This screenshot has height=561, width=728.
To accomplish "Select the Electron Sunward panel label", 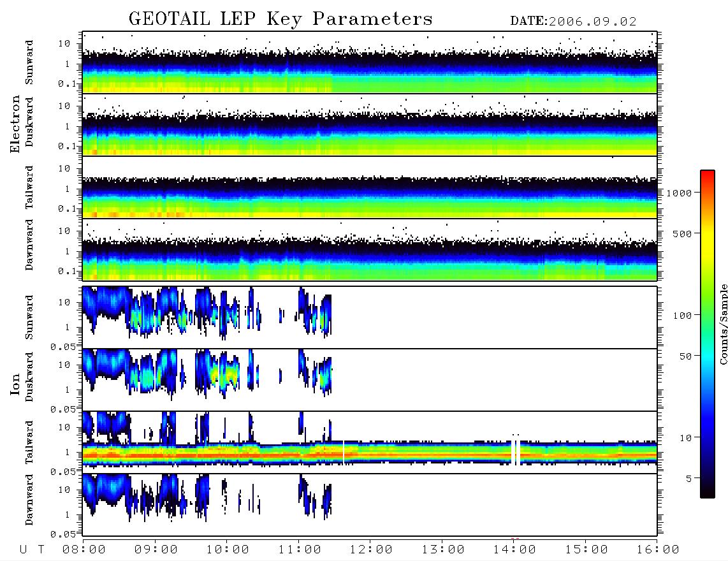I will click(29, 62).
